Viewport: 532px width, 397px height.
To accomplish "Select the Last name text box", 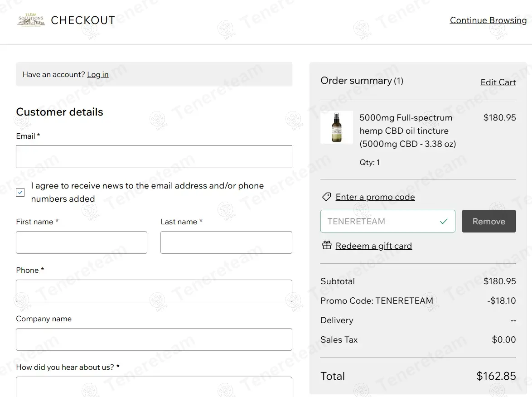I will pyautogui.click(x=226, y=242).
